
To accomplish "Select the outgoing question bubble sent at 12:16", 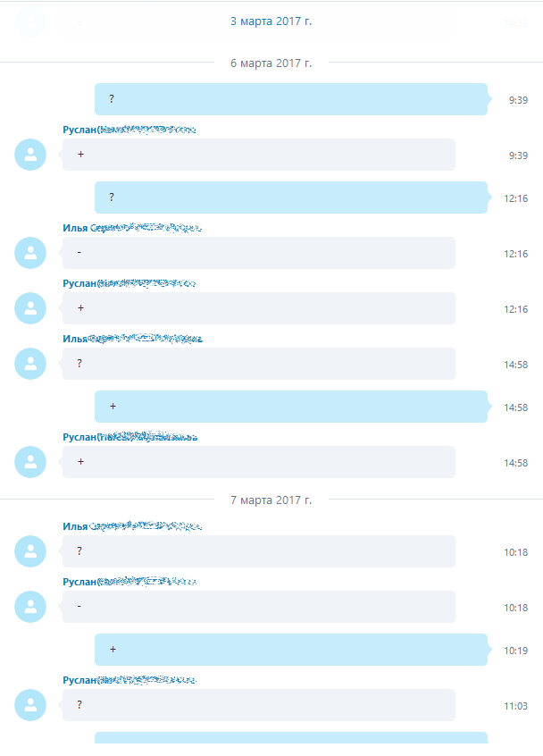I will [291, 197].
